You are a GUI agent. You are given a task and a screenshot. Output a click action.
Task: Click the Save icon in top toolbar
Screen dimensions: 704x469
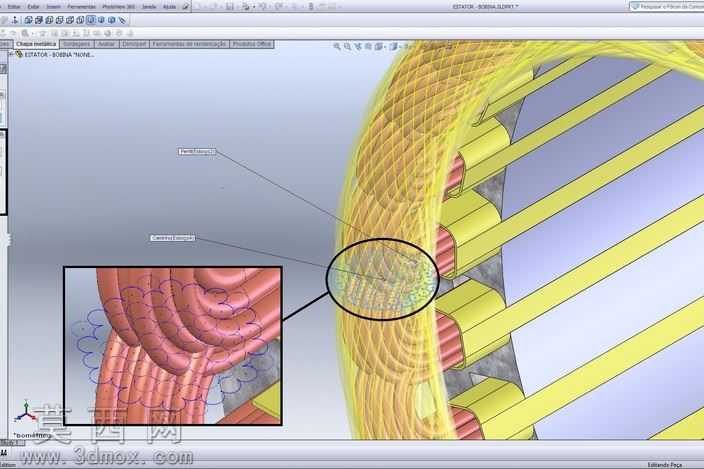(229, 7)
